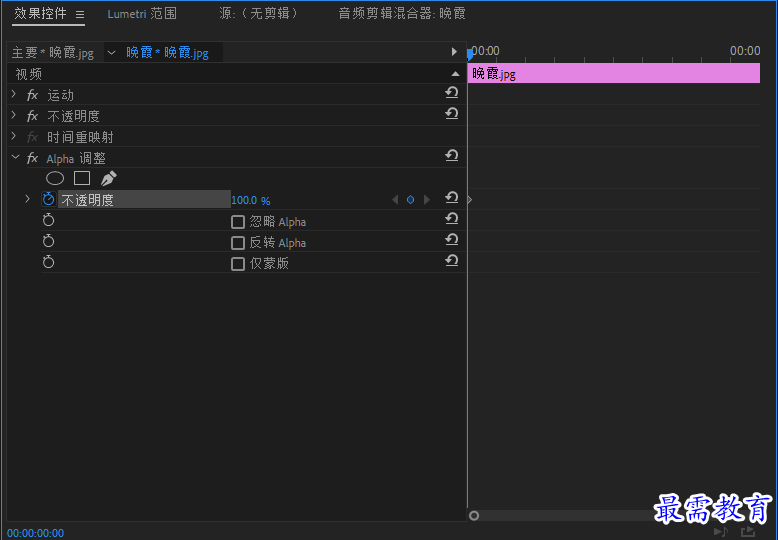Click the timeline zoom scrollbar handle
The height and width of the screenshot is (540, 778).
(x=474, y=516)
